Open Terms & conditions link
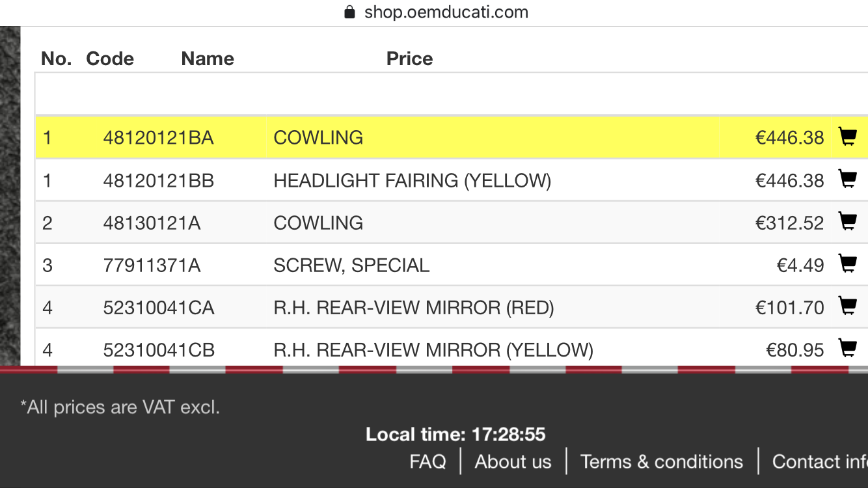The image size is (868, 488). click(x=661, y=461)
